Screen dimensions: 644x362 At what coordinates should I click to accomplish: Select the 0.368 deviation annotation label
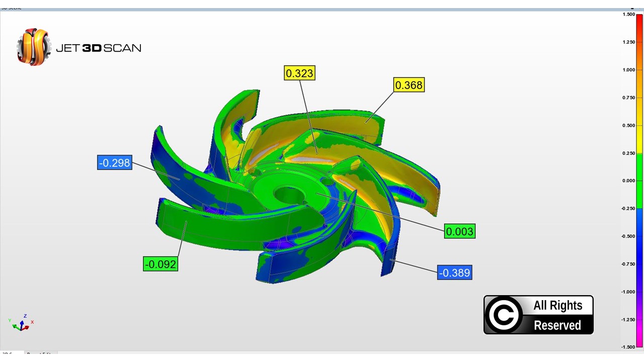tap(409, 85)
